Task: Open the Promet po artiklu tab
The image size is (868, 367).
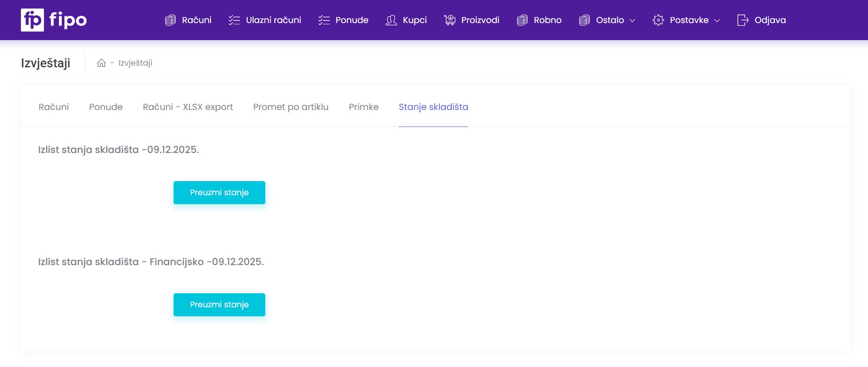Action: tap(291, 107)
